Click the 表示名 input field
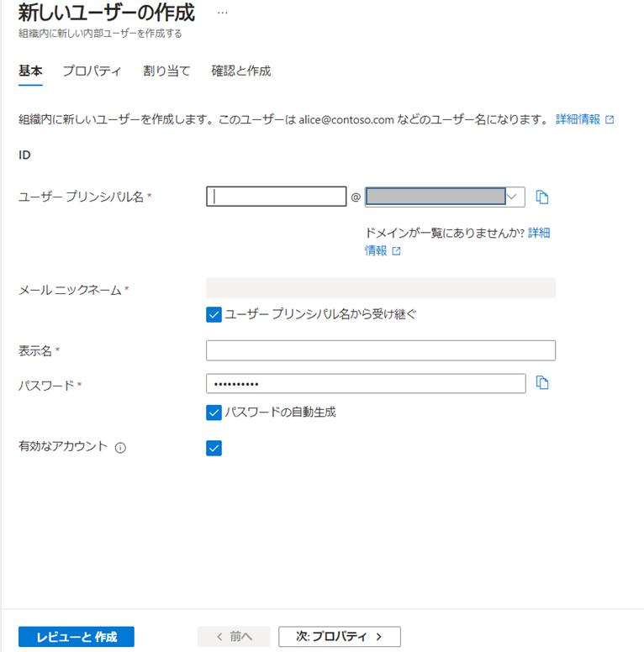Screen dimensions: 644x652 coord(381,350)
